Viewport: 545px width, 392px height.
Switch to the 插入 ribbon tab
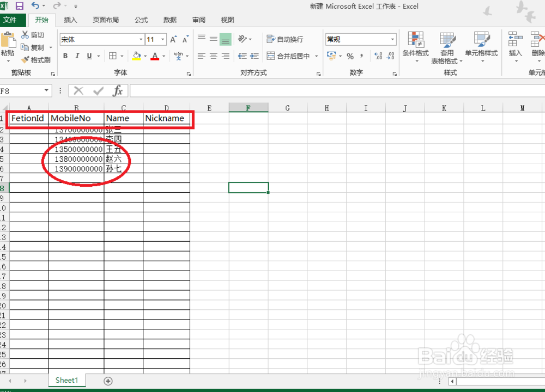point(70,20)
